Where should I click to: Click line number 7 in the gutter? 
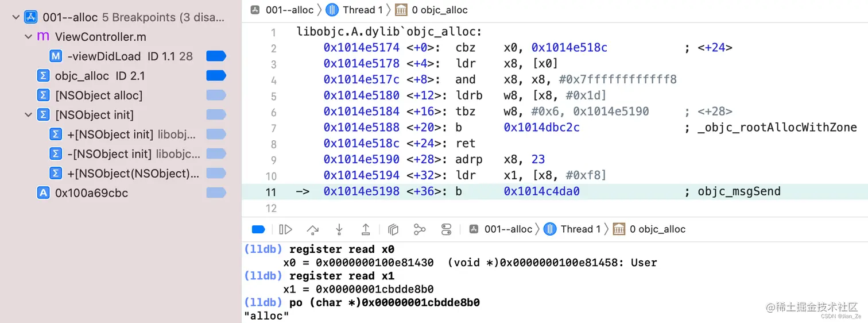click(273, 128)
